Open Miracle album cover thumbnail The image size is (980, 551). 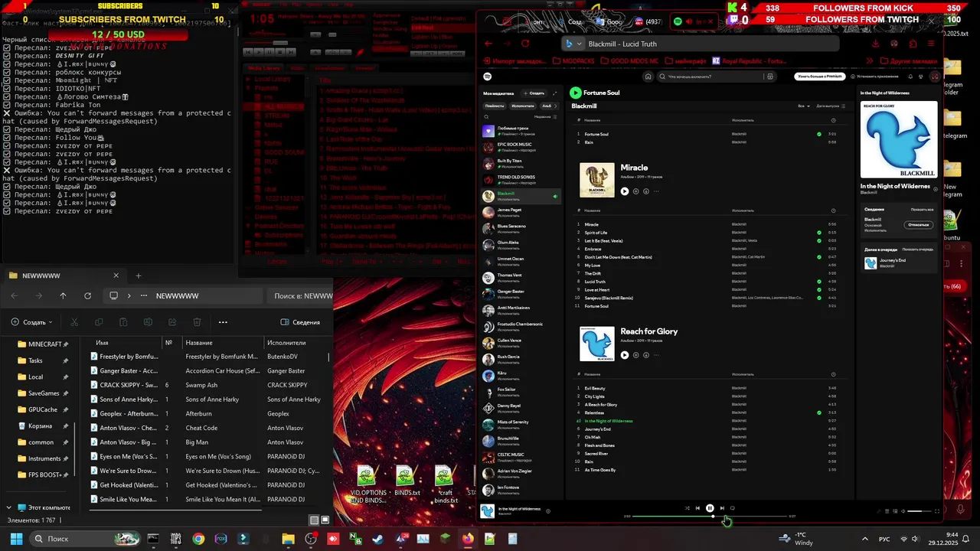(x=597, y=180)
